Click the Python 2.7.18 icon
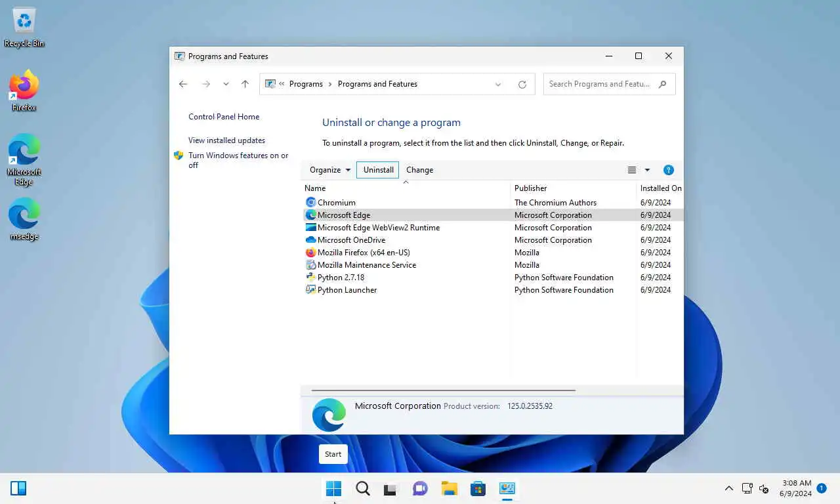Image resolution: width=840 pixels, height=504 pixels. click(x=311, y=278)
